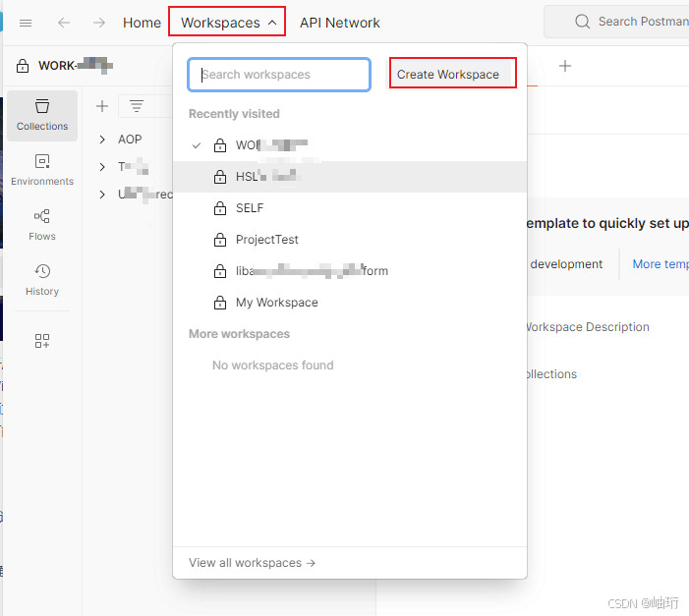The width and height of the screenshot is (689, 616).
Task: Open the Environments sidebar tab
Action: point(42,170)
